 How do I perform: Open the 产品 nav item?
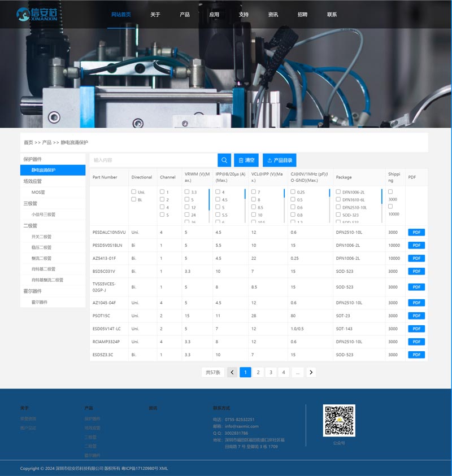(185, 15)
